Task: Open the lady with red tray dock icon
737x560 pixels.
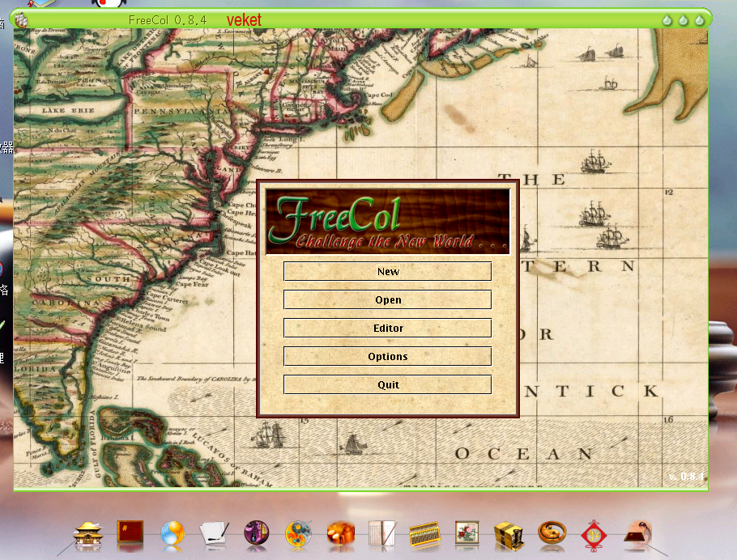Action: tap(638, 532)
